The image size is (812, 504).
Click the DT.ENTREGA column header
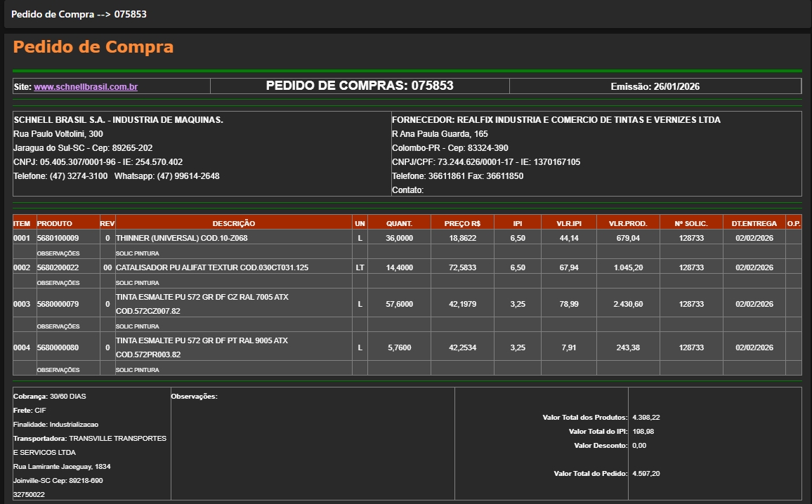754,223
